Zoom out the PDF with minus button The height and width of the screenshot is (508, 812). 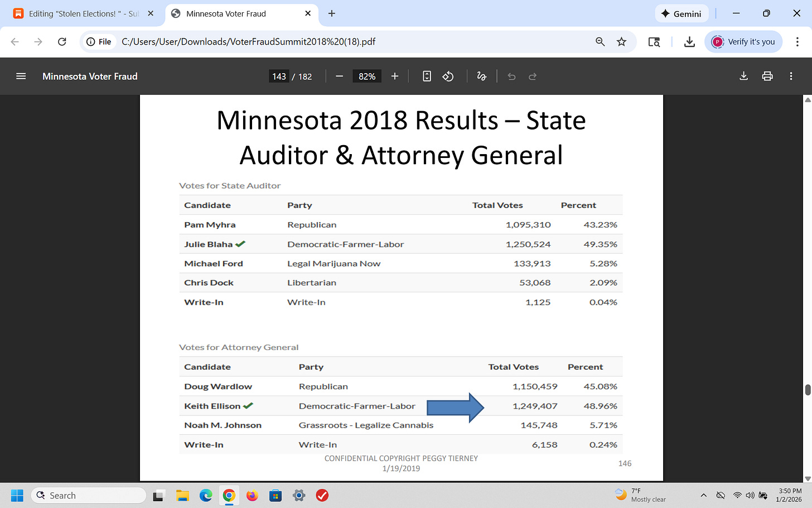[x=339, y=76]
